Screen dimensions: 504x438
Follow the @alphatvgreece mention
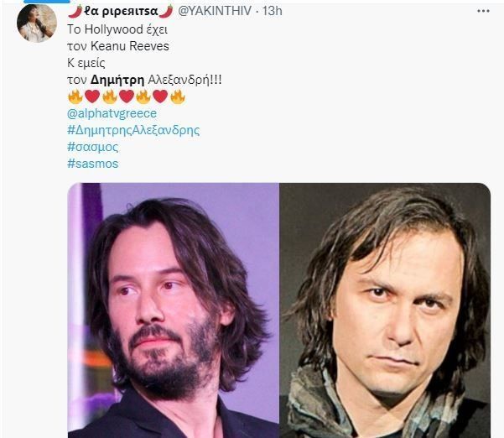pyautogui.click(x=112, y=113)
